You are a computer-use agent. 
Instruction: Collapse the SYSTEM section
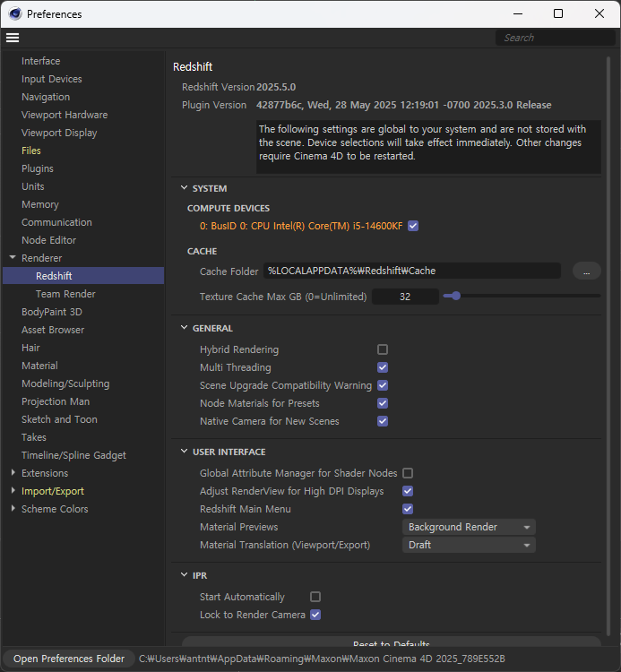185,188
